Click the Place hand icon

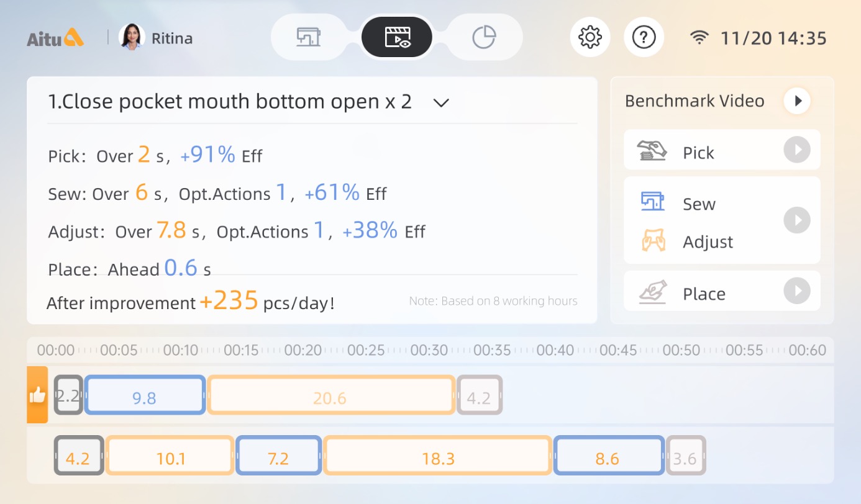[x=652, y=292]
